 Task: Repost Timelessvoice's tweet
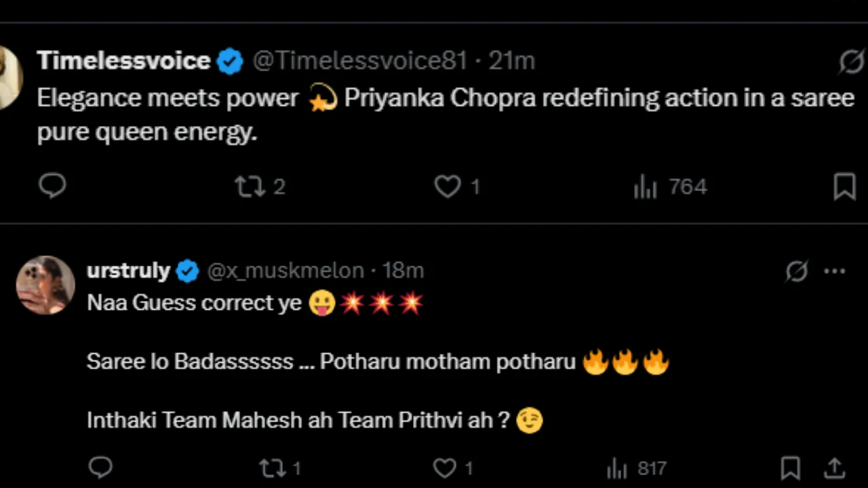[250, 186]
